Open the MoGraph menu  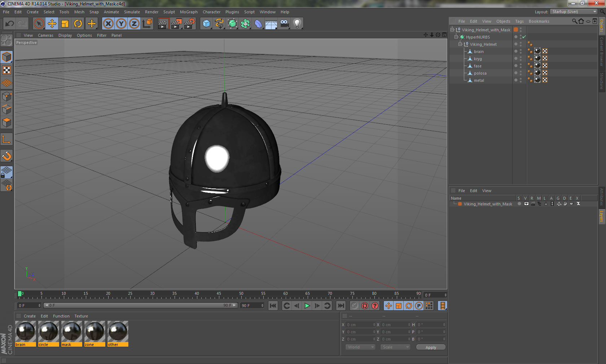(x=189, y=12)
